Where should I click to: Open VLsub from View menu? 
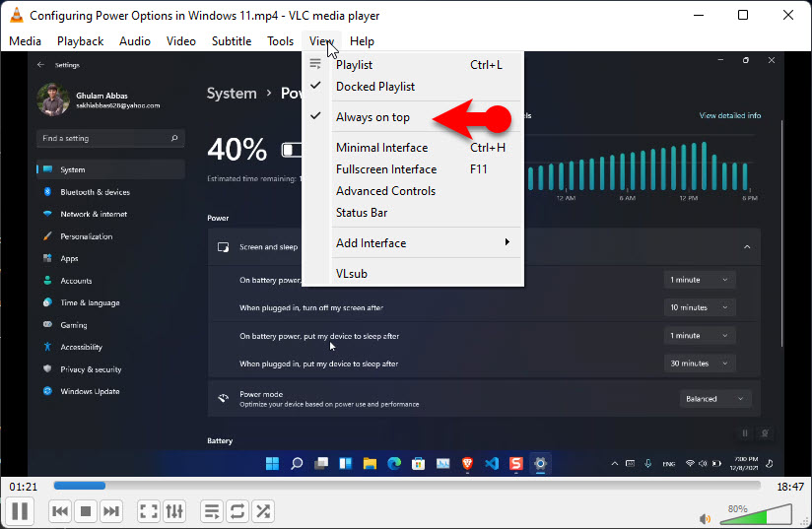413,273
